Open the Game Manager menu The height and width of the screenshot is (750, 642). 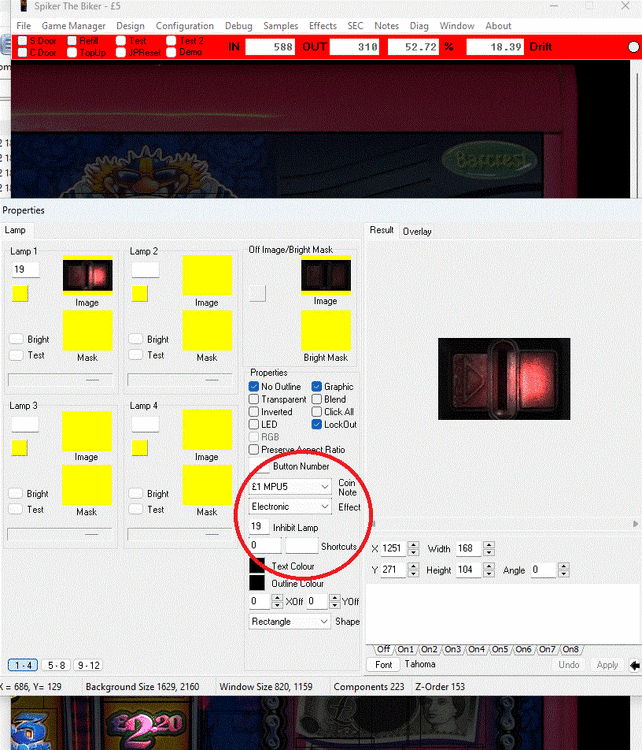click(73, 26)
